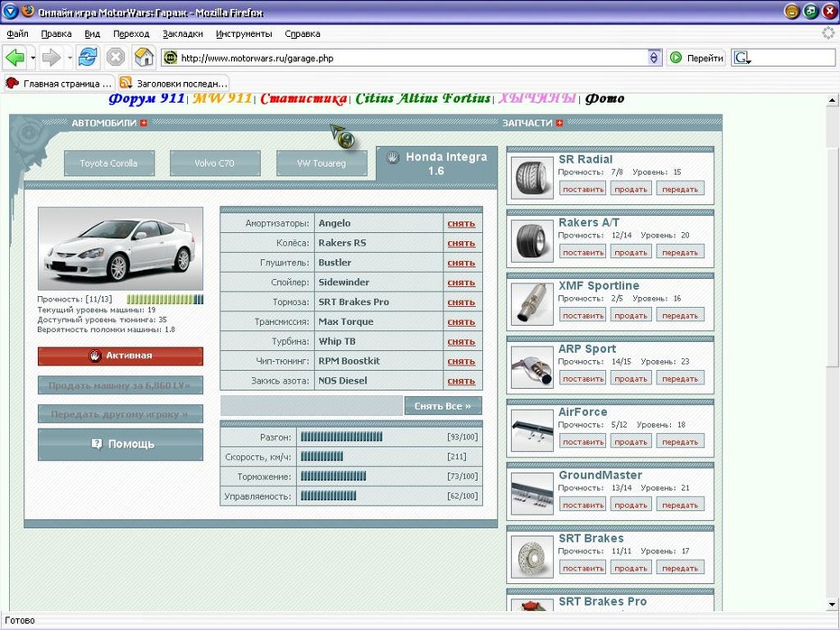Click снять for NOS Diesel nitrous
840x630 pixels.
462,381
